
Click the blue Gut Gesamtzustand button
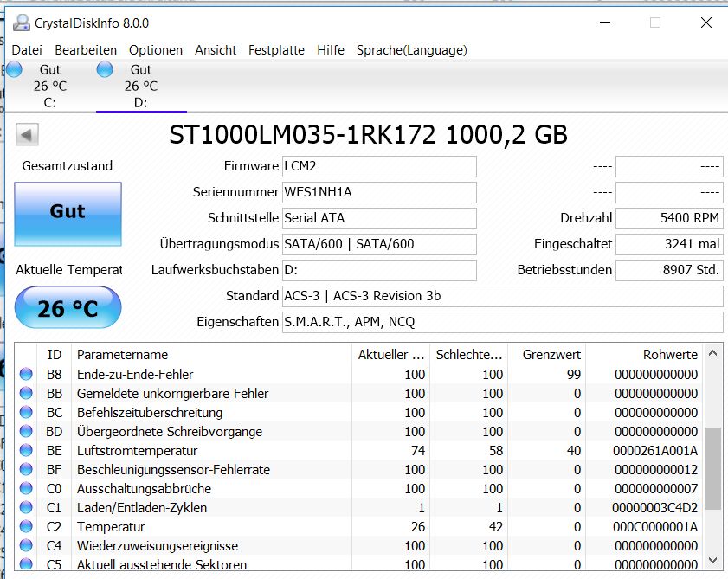[x=68, y=213]
